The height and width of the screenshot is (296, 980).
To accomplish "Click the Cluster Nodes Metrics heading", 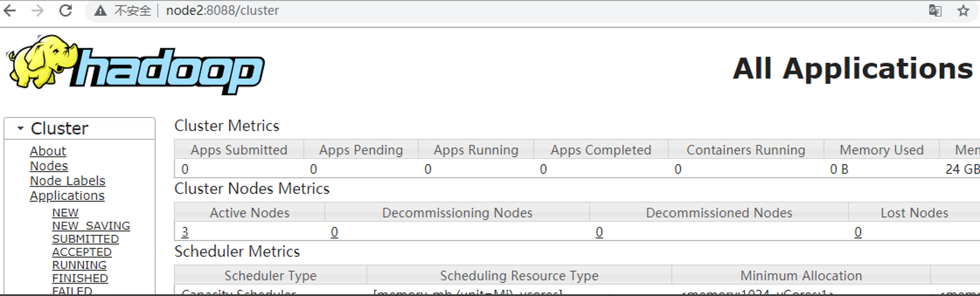I will pyautogui.click(x=252, y=188).
